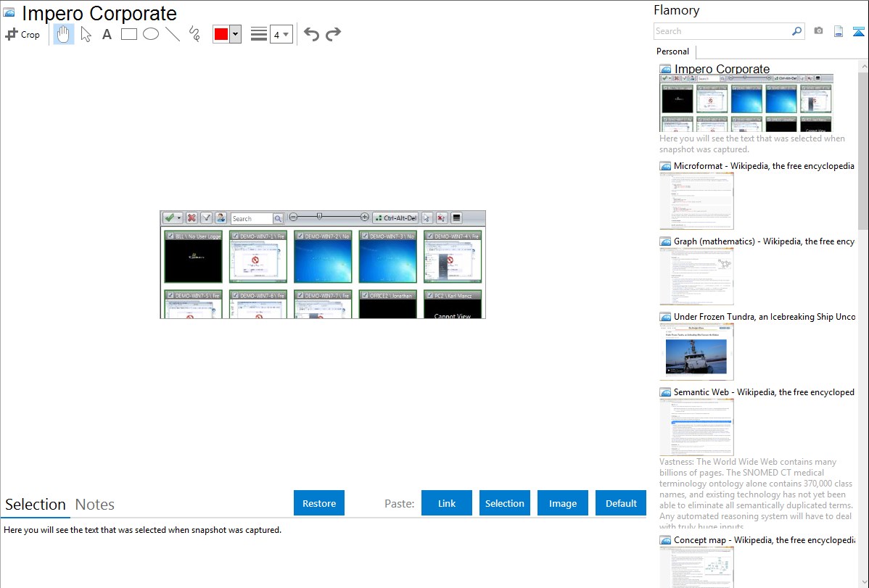Viewport: 869px width, 588px height.
Task: Click the blue upload arrow icon
Action: (858, 31)
